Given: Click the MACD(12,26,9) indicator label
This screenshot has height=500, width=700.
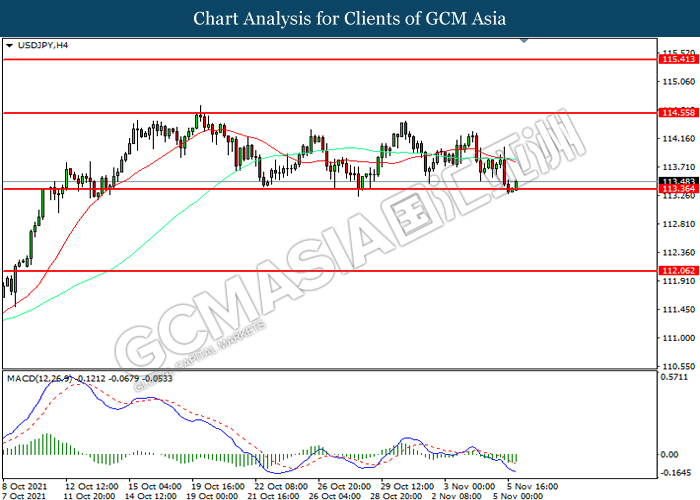Looking at the screenshot, I should point(39,379).
